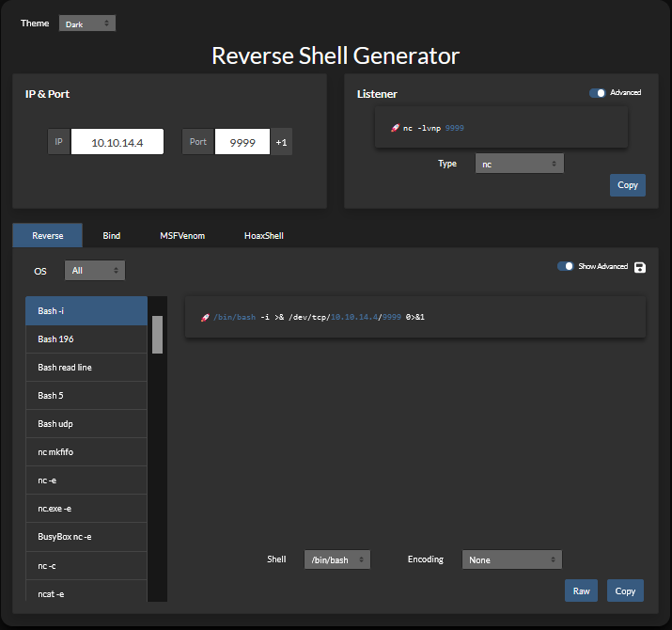
Task: Select the Bash -i payload
Action: (x=86, y=311)
